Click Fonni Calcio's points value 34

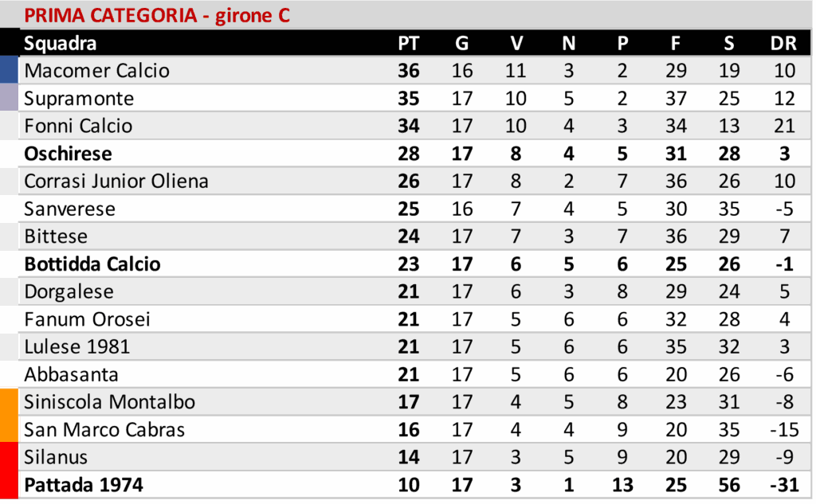[x=408, y=126]
